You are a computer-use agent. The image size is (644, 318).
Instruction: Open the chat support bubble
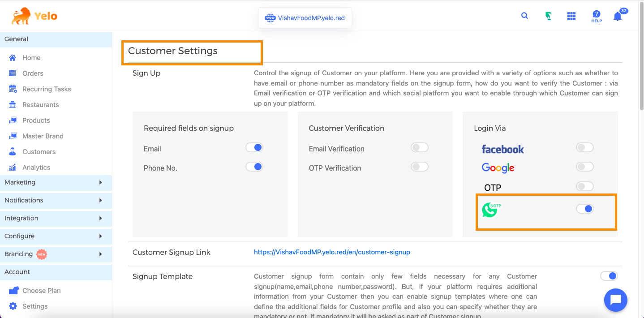coord(615,300)
